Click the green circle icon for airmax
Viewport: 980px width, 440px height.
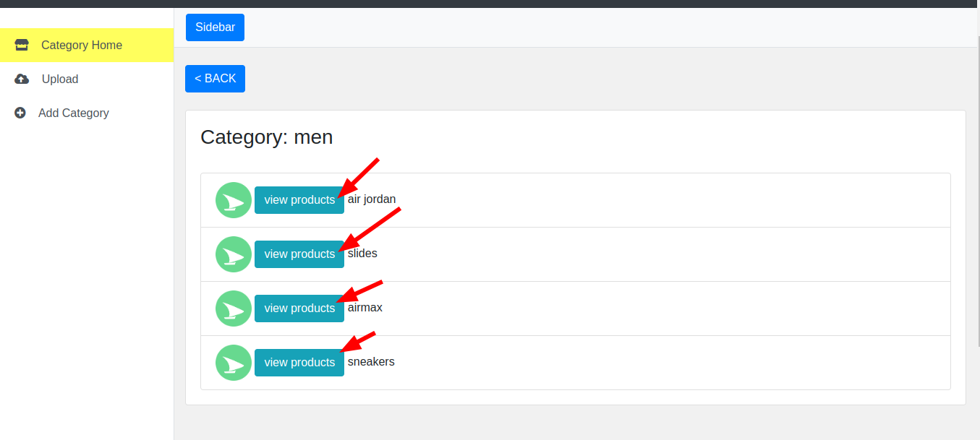[233, 309]
